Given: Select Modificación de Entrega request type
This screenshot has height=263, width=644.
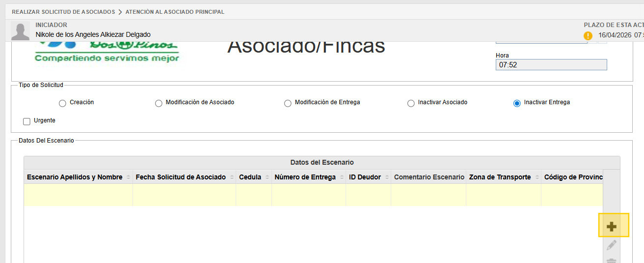Looking at the screenshot, I should [288, 103].
